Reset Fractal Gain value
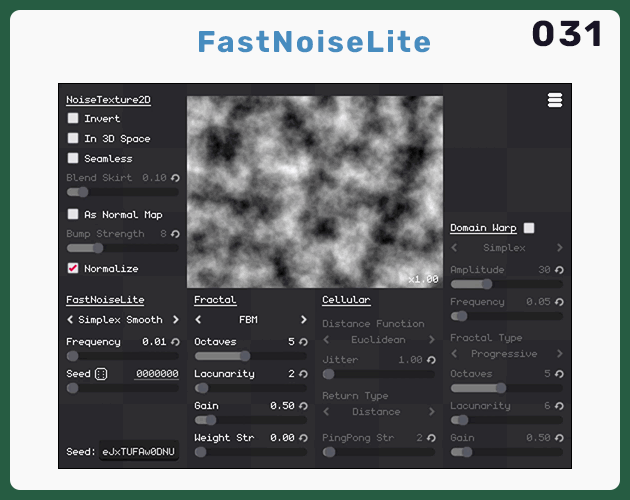The image size is (630, 500). point(303,406)
